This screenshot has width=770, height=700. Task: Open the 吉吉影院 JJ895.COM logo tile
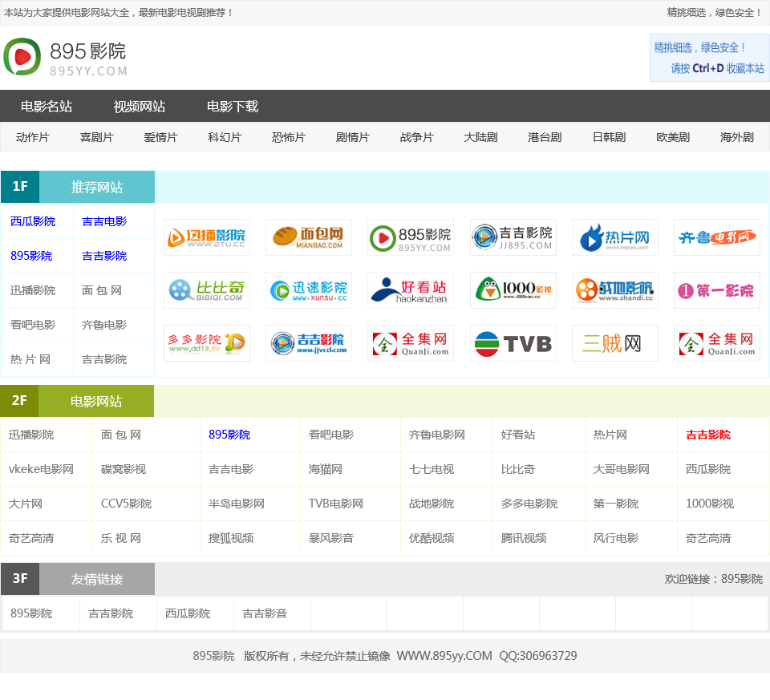(x=513, y=237)
